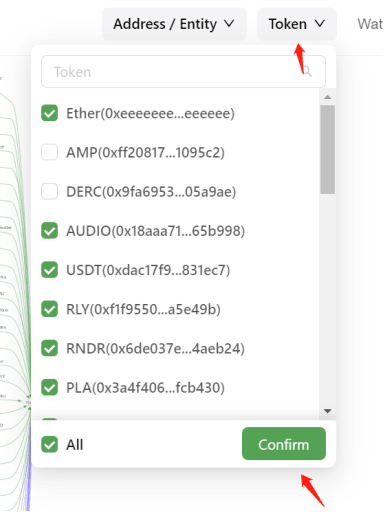The width and height of the screenshot is (384, 512).
Task: Untick the USDT token checkbox
Action: pyautogui.click(x=50, y=270)
